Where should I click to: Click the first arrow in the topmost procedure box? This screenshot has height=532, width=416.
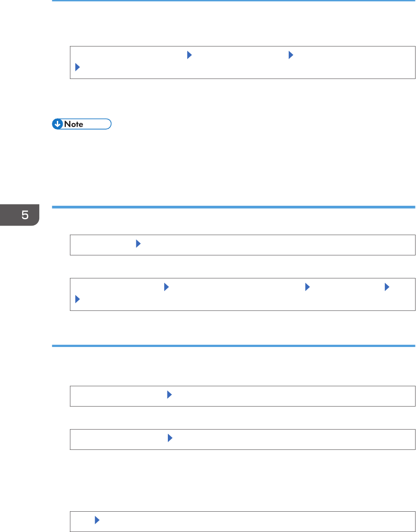click(190, 56)
